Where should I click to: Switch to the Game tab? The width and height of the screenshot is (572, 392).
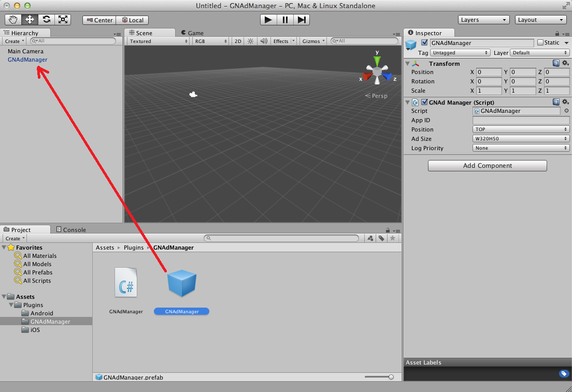click(x=192, y=33)
